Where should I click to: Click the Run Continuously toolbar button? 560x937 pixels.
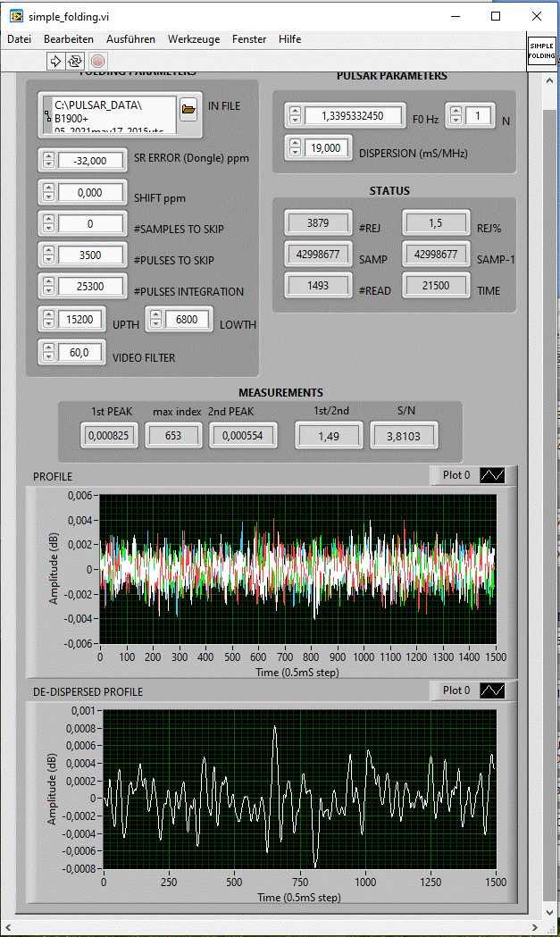tap(75, 61)
